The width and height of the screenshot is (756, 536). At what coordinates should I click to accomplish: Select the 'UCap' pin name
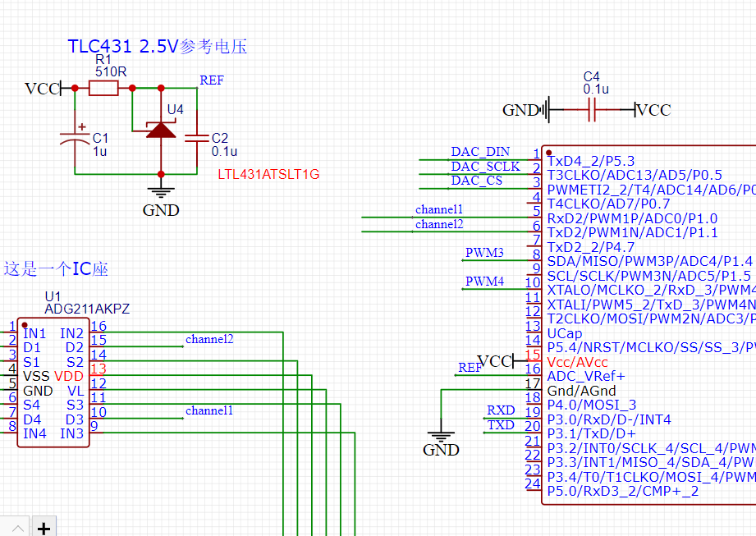pyautogui.click(x=564, y=333)
